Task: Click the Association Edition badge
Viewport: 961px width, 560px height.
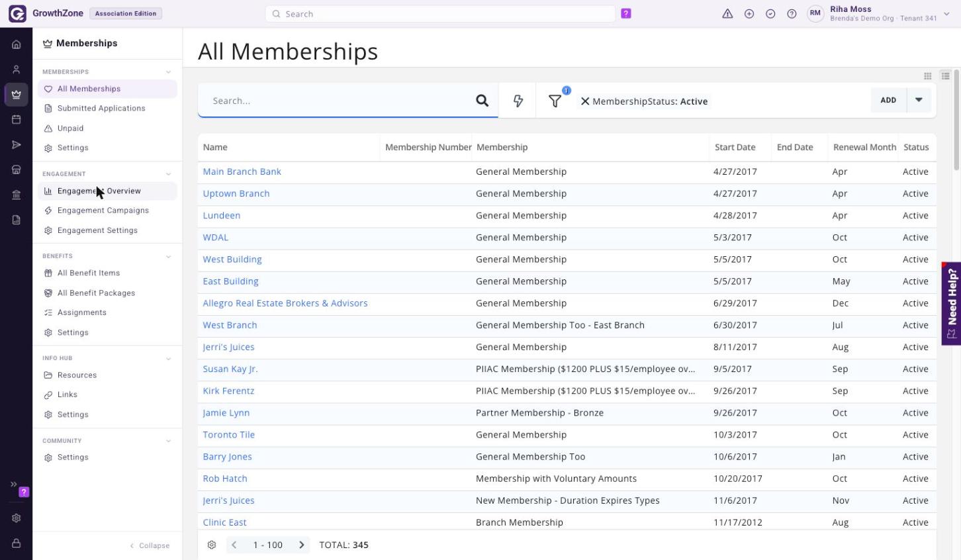Action: pyautogui.click(x=126, y=13)
